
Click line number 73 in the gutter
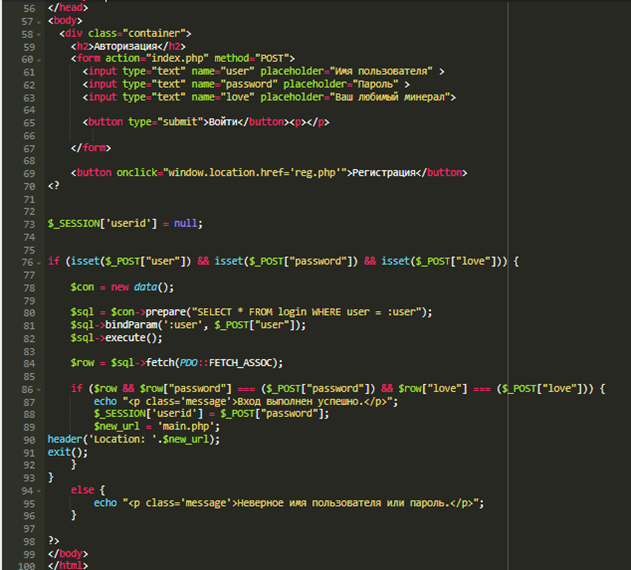(29, 224)
